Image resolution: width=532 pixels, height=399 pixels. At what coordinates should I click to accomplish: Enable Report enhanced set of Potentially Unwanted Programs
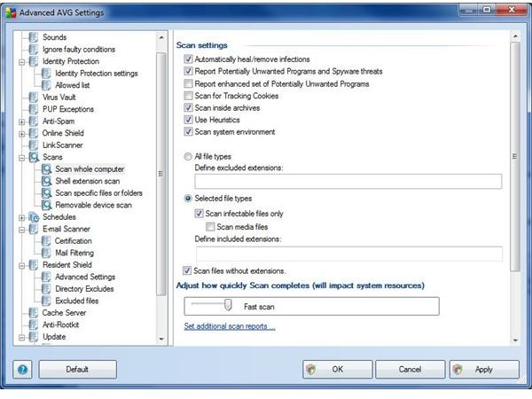click(x=188, y=83)
